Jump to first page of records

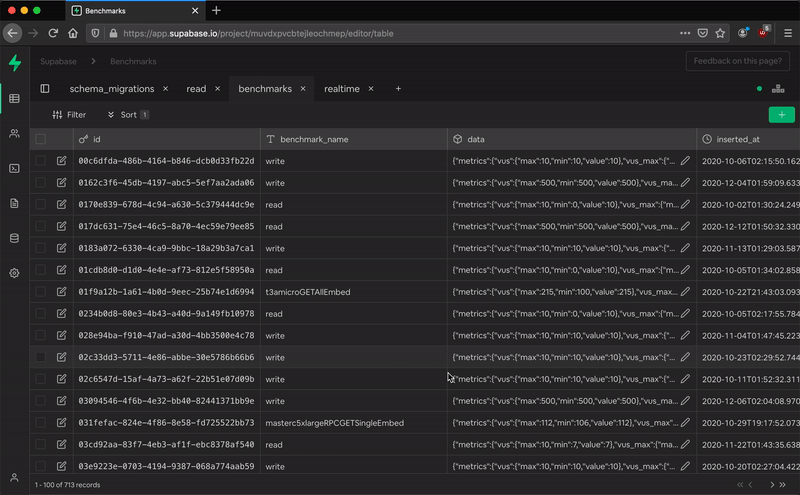click(740, 484)
